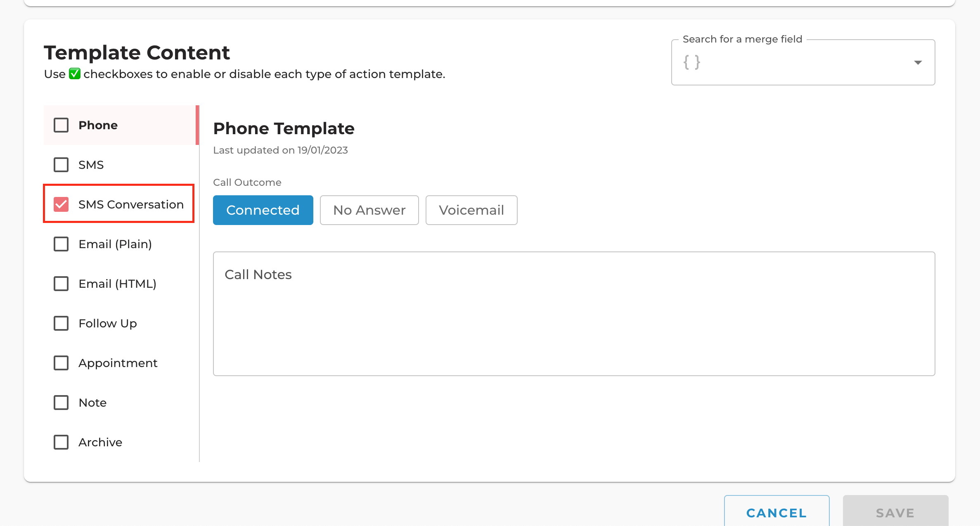This screenshot has height=526, width=980.
Task: Open the merge field dropdown arrow
Action: click(x=918, y=62)
